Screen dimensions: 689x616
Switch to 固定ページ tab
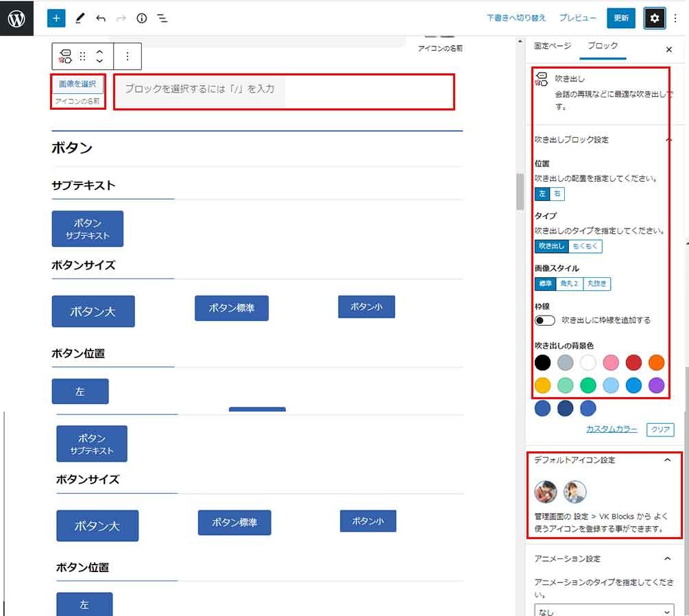[x=552, y=46]
